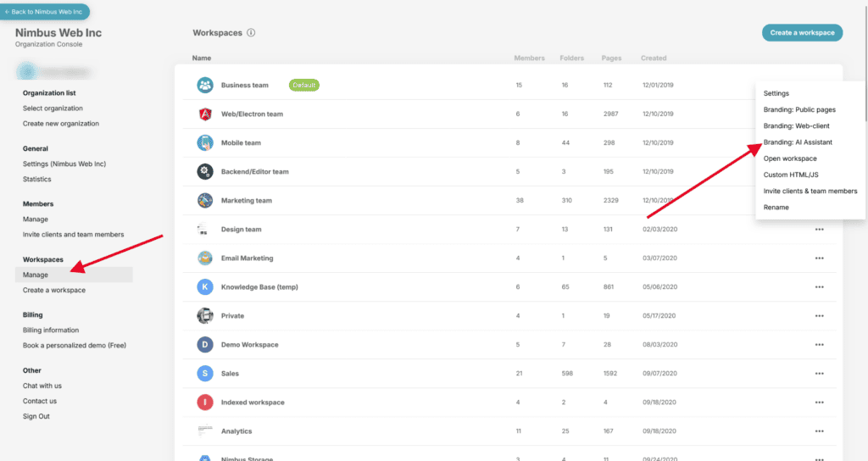Viewport: 868px width, 461px height.
Task: Click Manage under Workspaces in sidebar
Action: 36,275
